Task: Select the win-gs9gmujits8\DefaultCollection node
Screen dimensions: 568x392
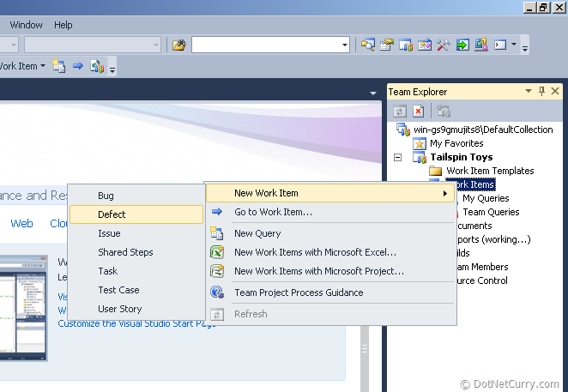Action: tap(483, 130)
